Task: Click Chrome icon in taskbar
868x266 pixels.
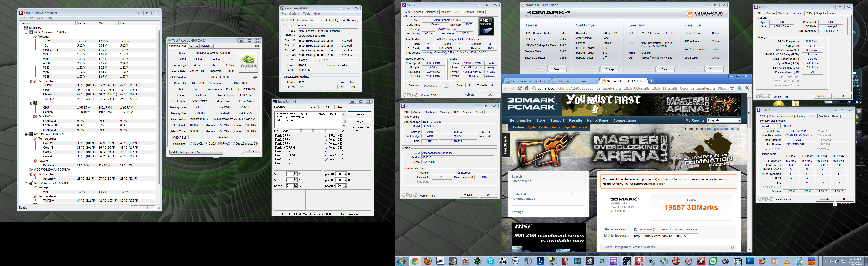Action: [415, 261]
